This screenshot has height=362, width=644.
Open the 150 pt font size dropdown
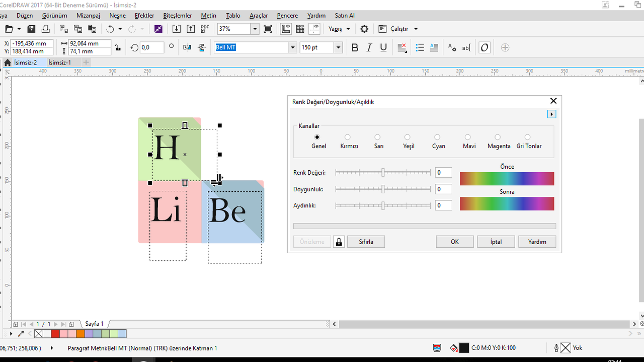point(338,48)
